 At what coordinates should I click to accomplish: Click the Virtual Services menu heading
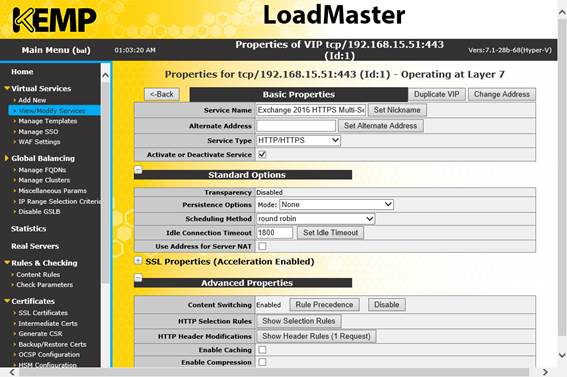click(x=41, y=88)
